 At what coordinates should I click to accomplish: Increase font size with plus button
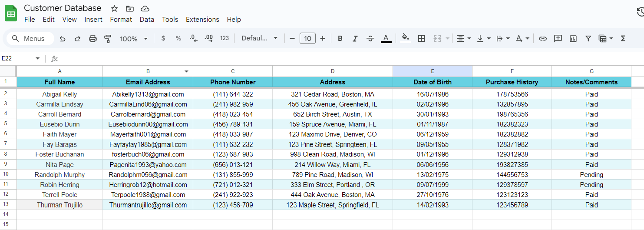(323, 39)
